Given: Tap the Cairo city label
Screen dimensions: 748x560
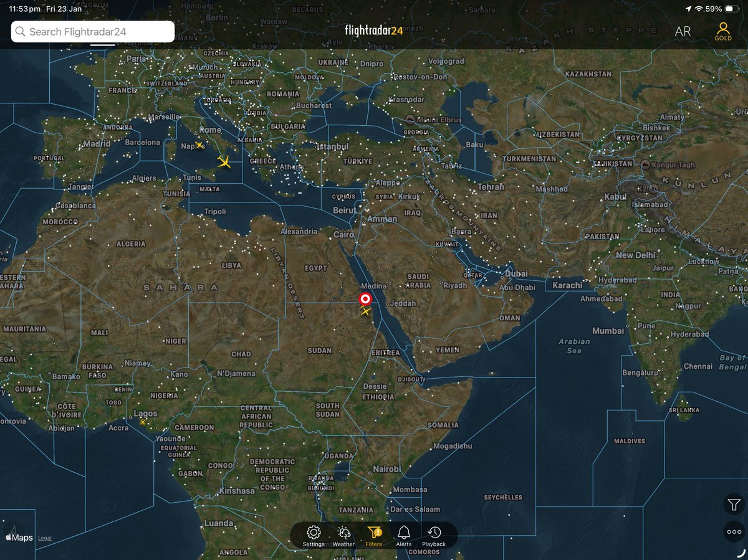Looking at the screenshot, I should [343, 235].
